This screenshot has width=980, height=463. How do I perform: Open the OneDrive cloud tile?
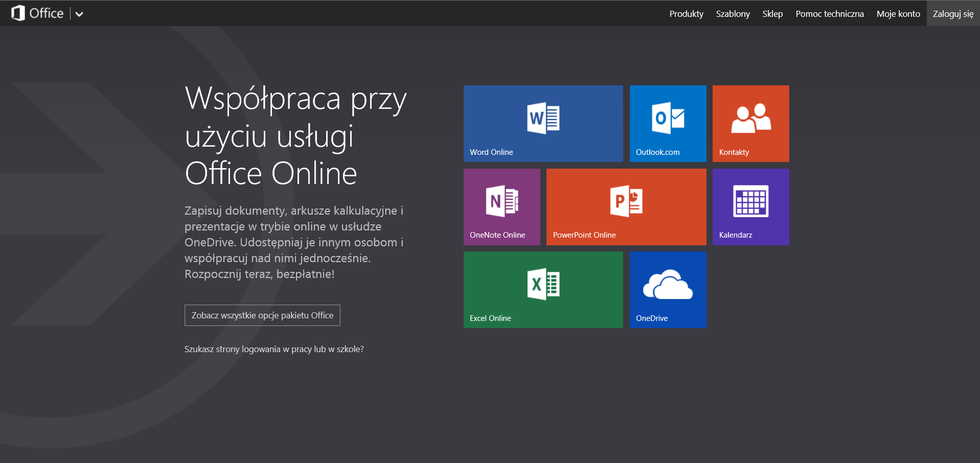[668, 290]
